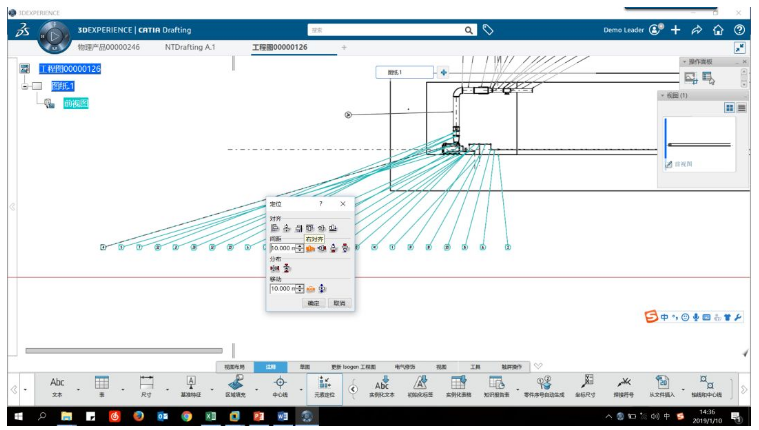
Task: Open the 更新 Isogen 工程图 tab
Action: (x=353, y=367)
